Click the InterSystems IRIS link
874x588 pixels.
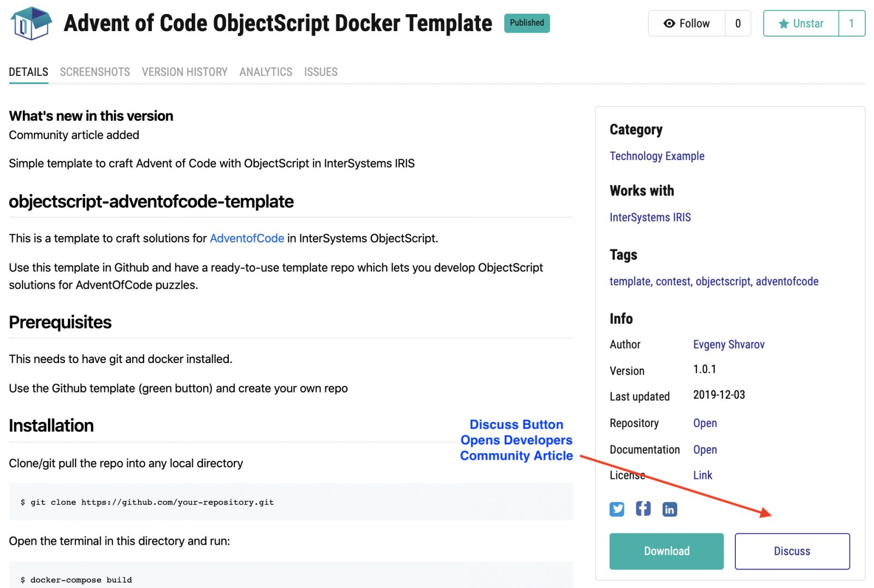(650, 217)
